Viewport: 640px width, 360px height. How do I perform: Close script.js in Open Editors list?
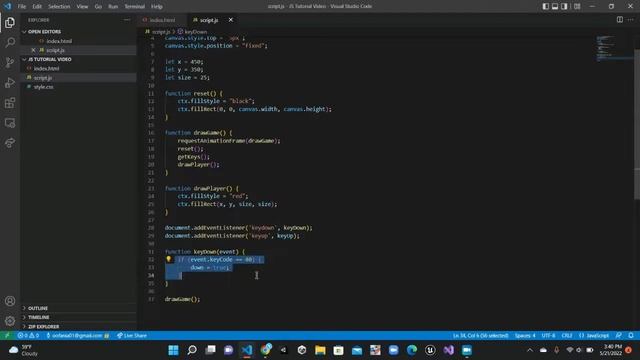tap(33, 50)
